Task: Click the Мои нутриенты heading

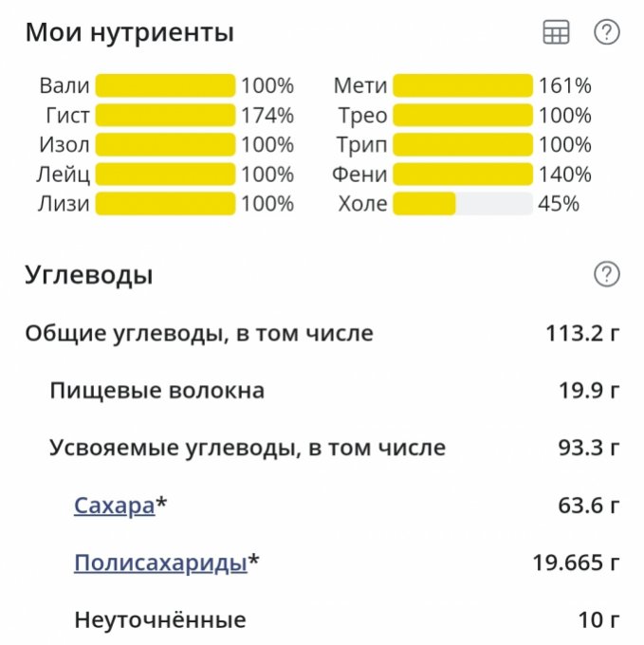Action: 129,33
